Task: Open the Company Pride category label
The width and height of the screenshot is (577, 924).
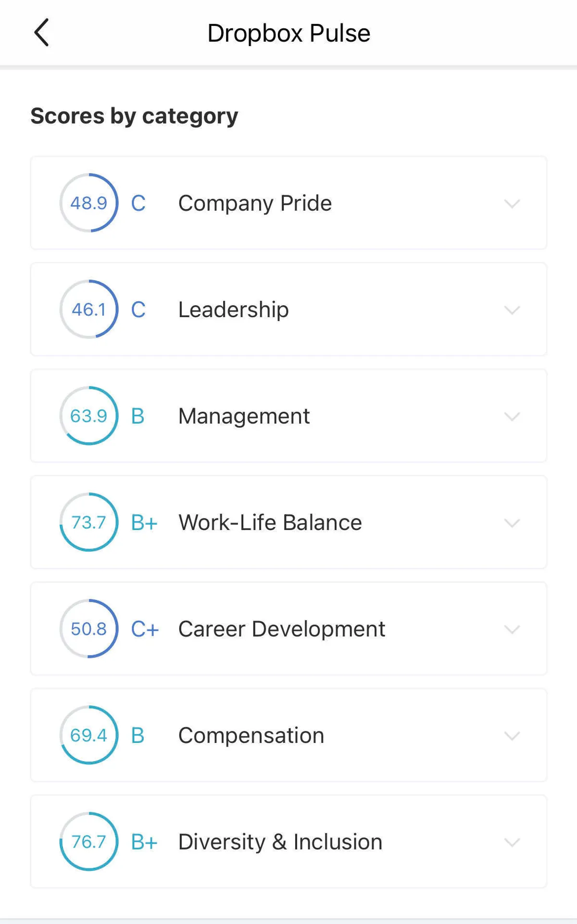Action: pyautogui.click(x=255, y=203)
